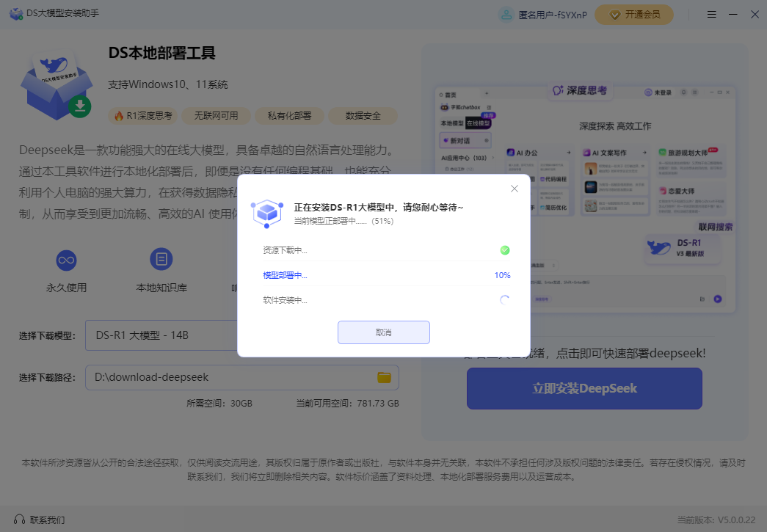This screenshot has width=767, height=532.
Task: Open the 选择下载模型 dropdown
Action: coord(161,335)
